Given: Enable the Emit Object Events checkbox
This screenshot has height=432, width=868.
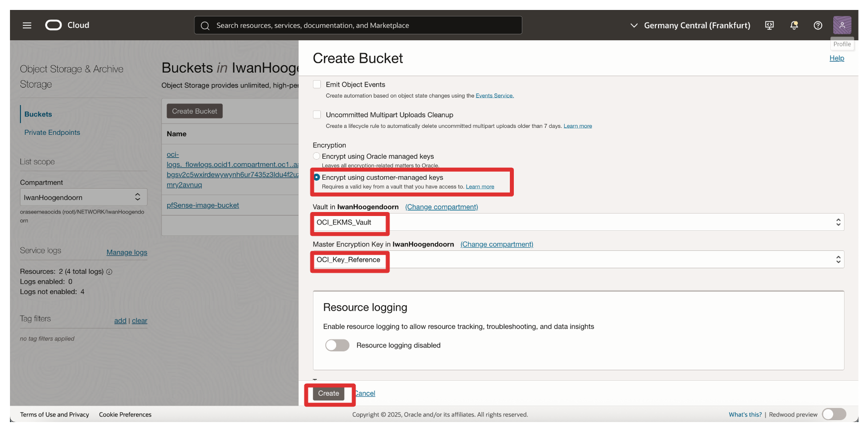Looking at the screenshot, I should 317,85.
